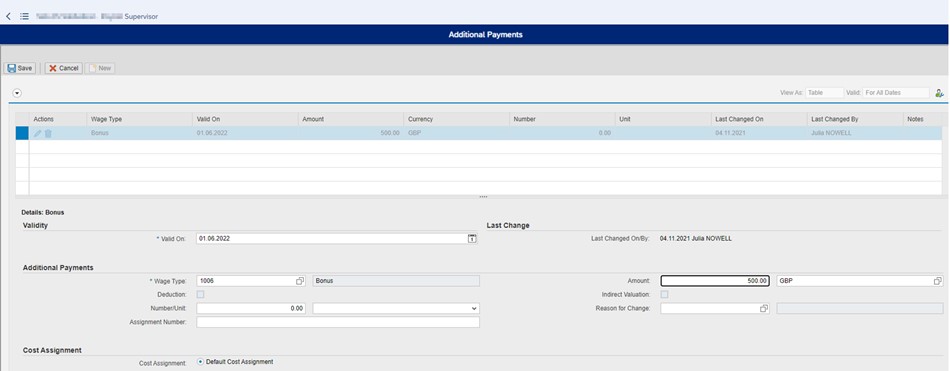The image size is (950, 371).
Task: Toggle the Indirect Valuation checkbox
Action: 665,295
